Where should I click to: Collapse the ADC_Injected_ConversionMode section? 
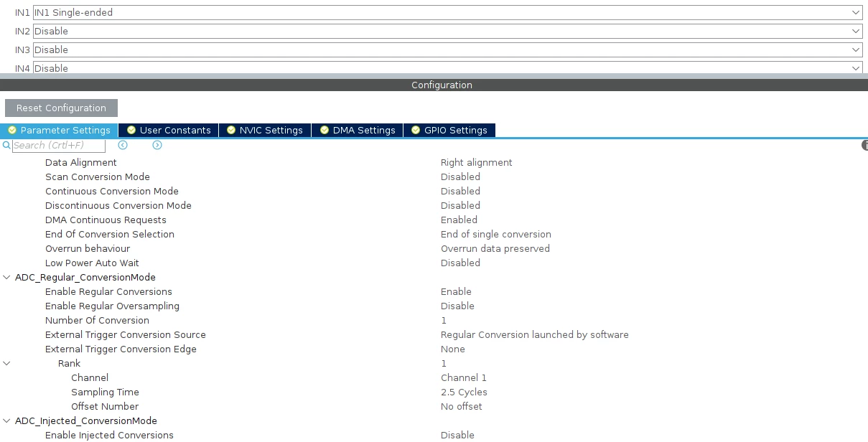point(6,420)
